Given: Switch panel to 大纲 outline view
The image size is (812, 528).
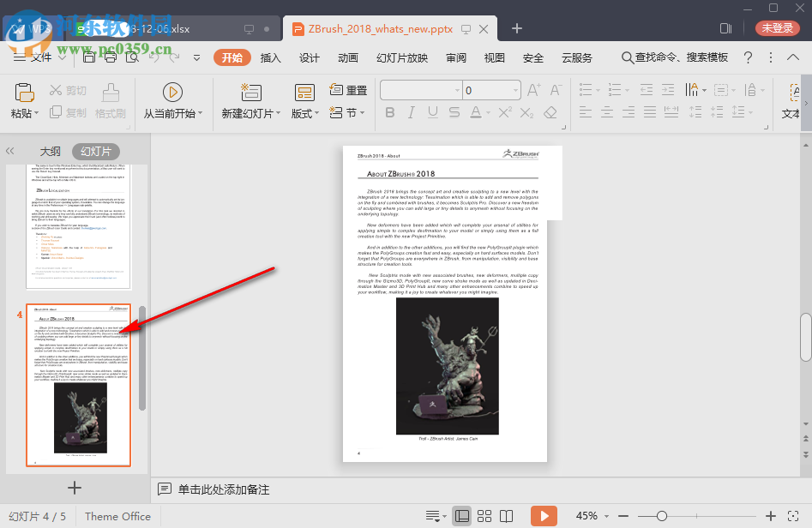Looking at the screenshot, I should click(50, 151).
